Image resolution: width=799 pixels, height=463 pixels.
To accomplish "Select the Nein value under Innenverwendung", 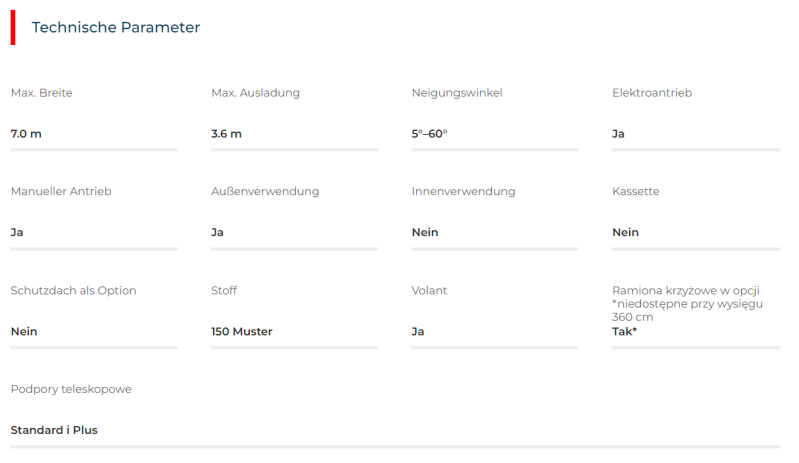I will pyautogui.click(x=425, y=232).
